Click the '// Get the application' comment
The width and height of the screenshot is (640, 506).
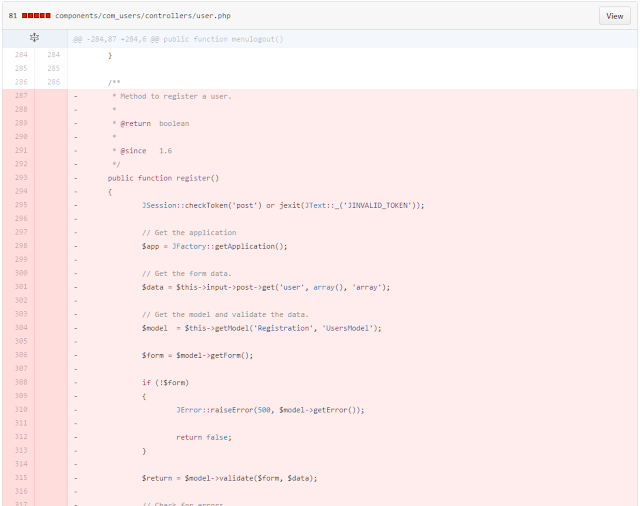(189, 233)
